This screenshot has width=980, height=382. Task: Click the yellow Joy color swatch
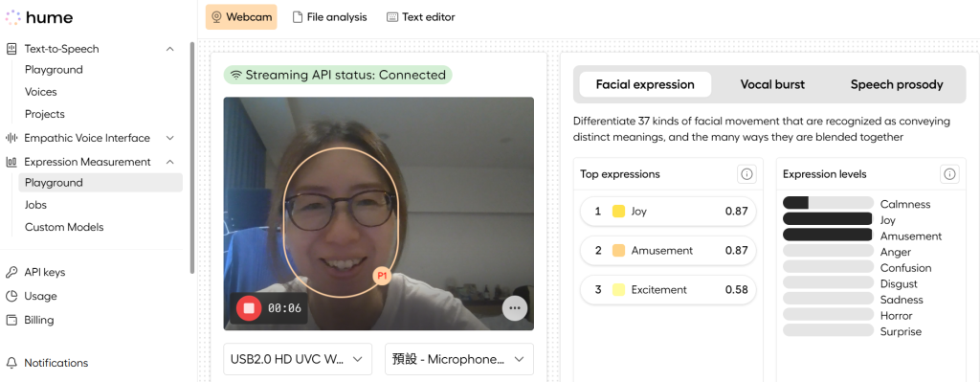[x=619, y=212]
